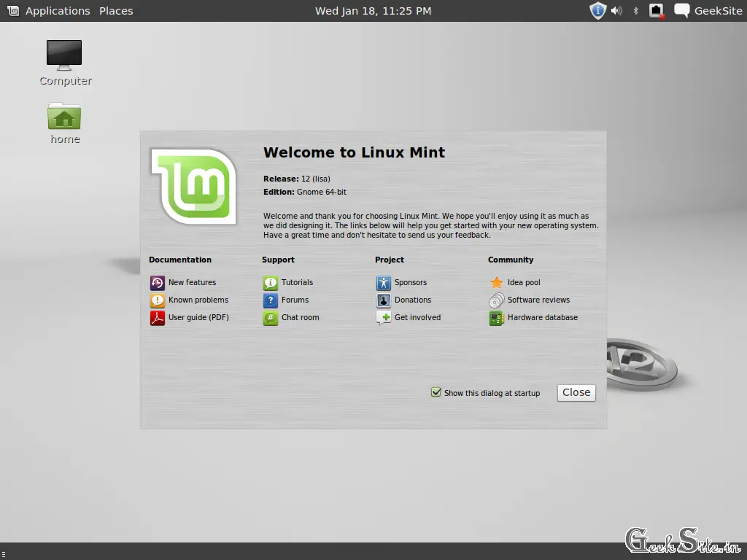747x560 pixels.
Task: Open the Idea pool link
Action: pyautogui.click(x=524, y=282)
